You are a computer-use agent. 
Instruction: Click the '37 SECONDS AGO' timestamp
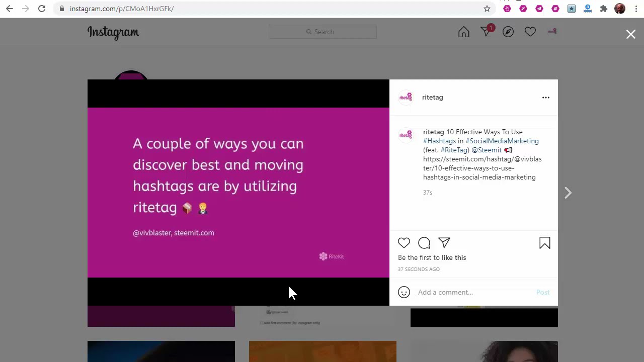click(419, 269)
